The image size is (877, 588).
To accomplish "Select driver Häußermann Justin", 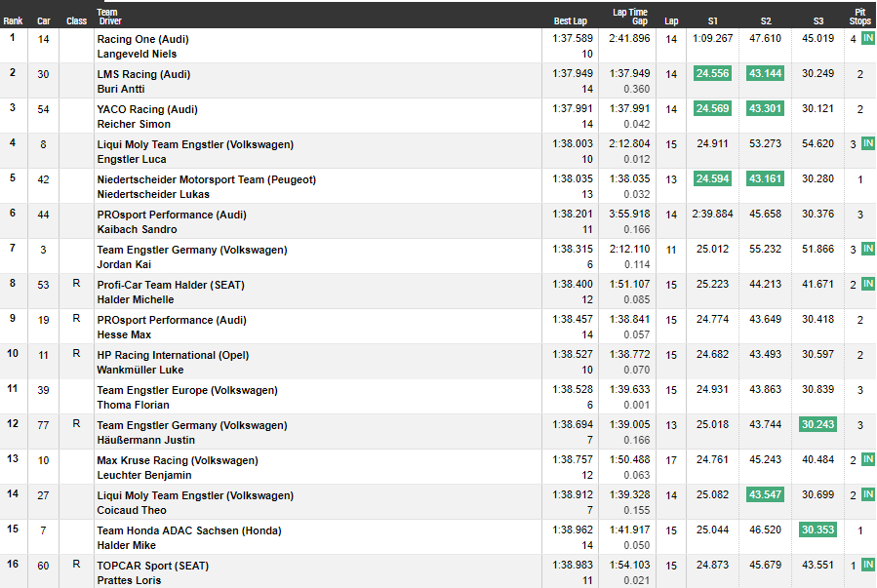I will (146, 441).
